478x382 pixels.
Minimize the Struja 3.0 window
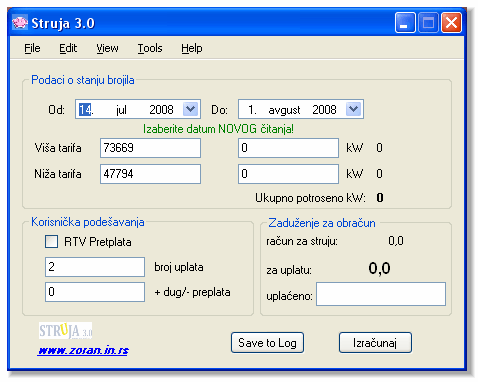405,23
